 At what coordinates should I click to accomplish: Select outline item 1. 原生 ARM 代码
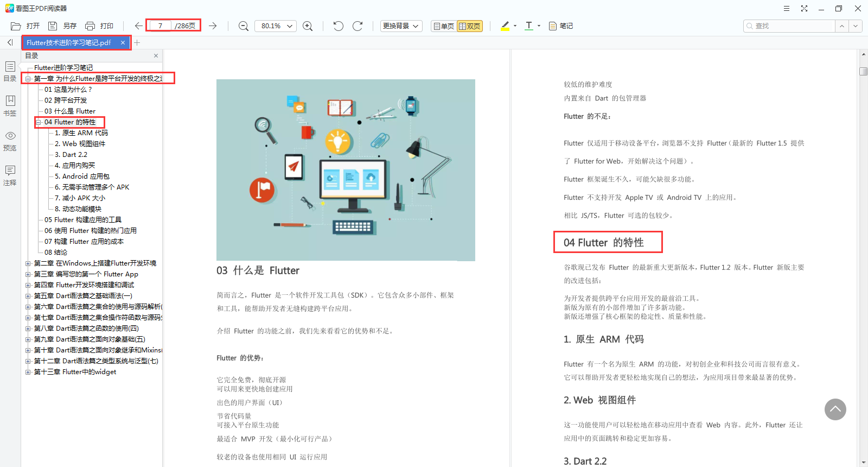click(81, 133)
